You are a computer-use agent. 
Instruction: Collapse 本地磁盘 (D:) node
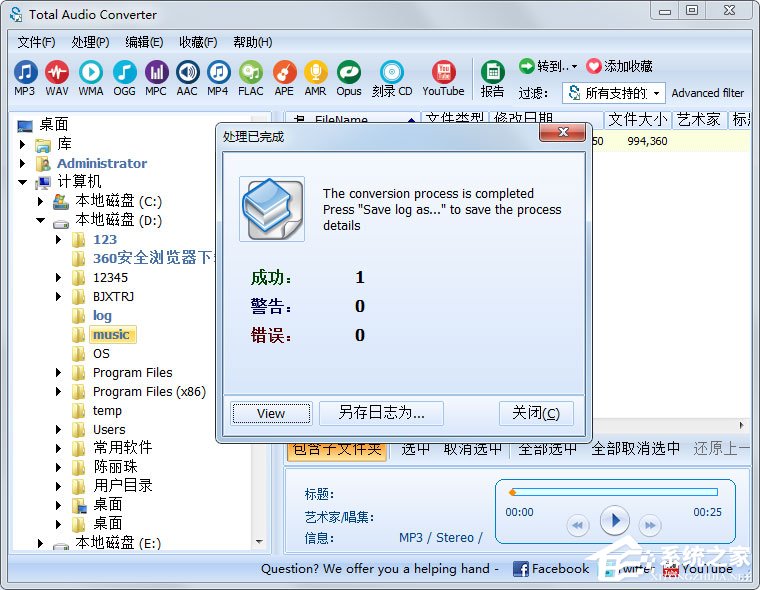pyautogui.click(x=40, y=220)
